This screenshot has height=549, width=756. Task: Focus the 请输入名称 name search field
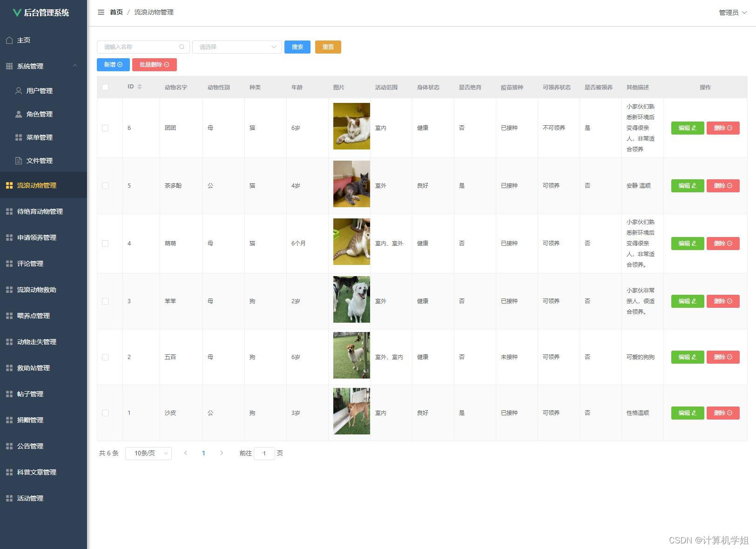[x=143, y=47]
